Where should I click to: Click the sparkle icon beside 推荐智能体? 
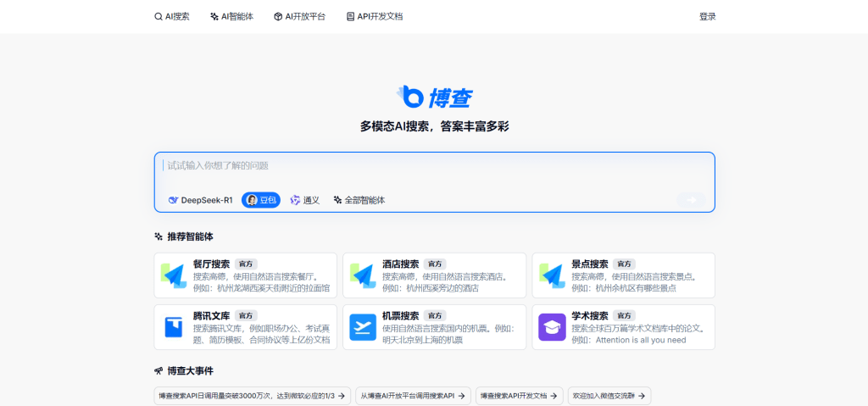[159, 236]
